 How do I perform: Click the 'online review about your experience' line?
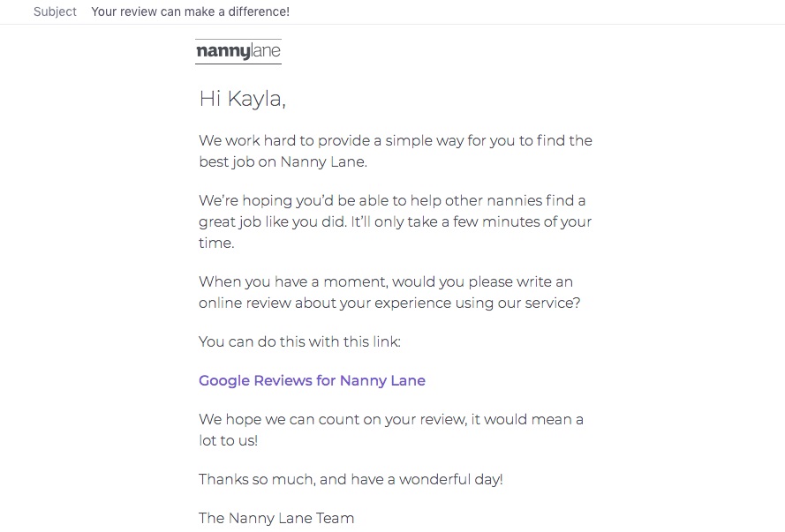pos(389,303)
